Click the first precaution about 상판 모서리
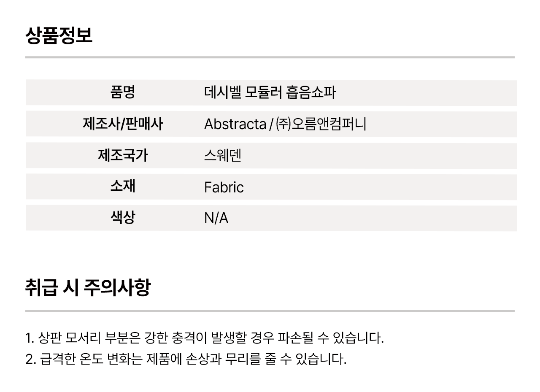The image size is (540, 392). tap(205, 338)
